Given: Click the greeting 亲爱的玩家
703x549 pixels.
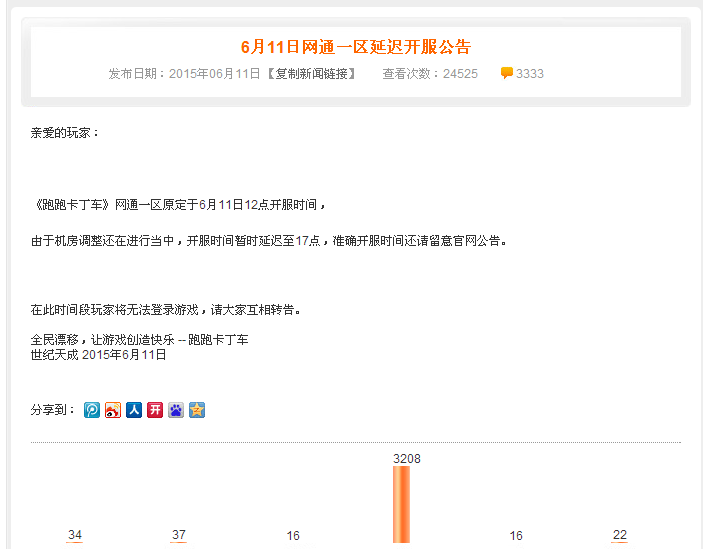Looking at the screenshot, I should (x=65, y=133).
